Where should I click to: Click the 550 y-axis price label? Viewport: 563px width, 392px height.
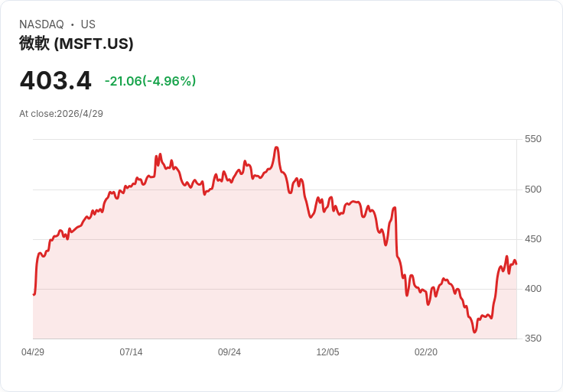coord(532,139)
